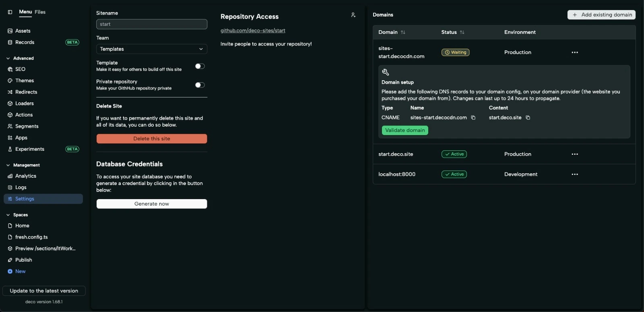Image resolution: width=644 pixels, height=312 pixels.
Task: Open the Team Templates dropdown
Action: point(152,49)
